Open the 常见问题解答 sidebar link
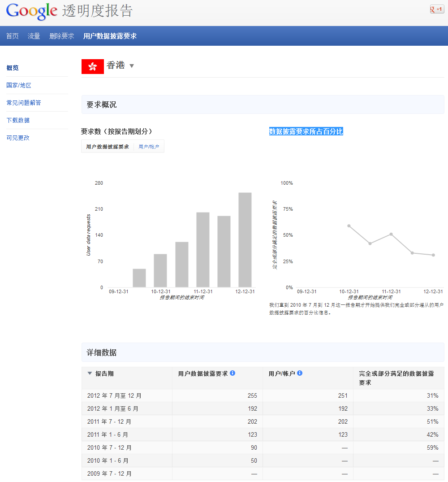 [24, 103]
